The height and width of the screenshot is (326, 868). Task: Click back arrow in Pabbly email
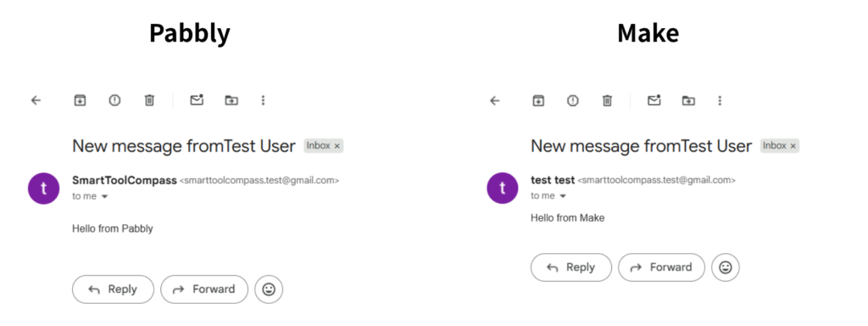[36, 100]
